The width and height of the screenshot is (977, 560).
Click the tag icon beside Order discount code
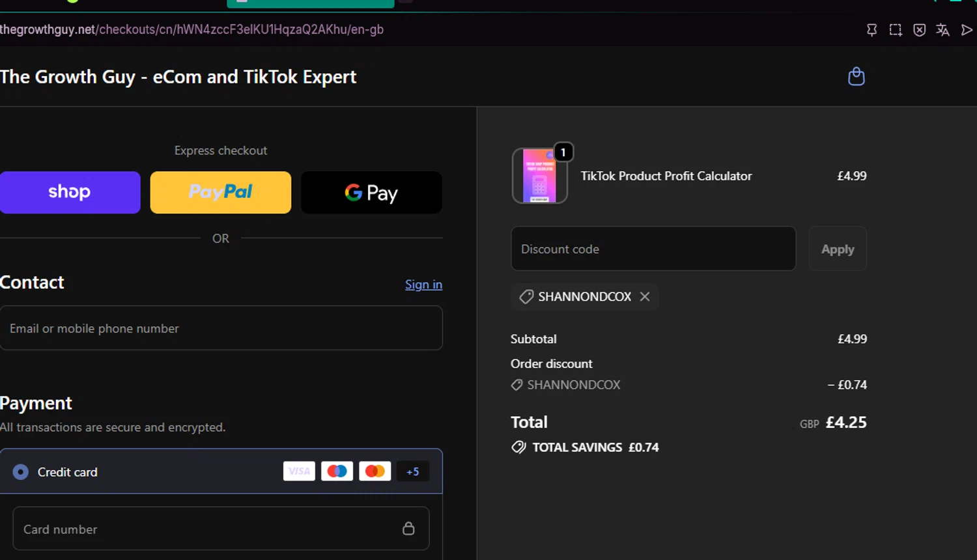[517, 385]
